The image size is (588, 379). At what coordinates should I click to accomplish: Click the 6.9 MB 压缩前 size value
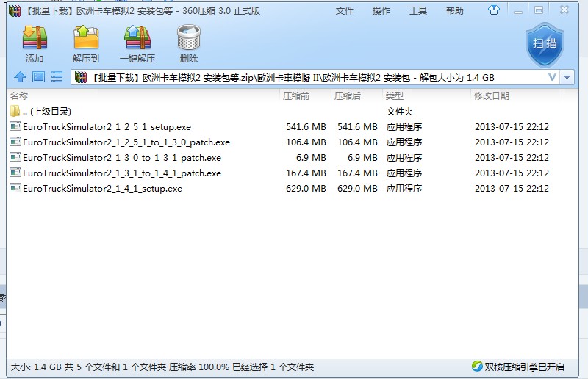311,157
